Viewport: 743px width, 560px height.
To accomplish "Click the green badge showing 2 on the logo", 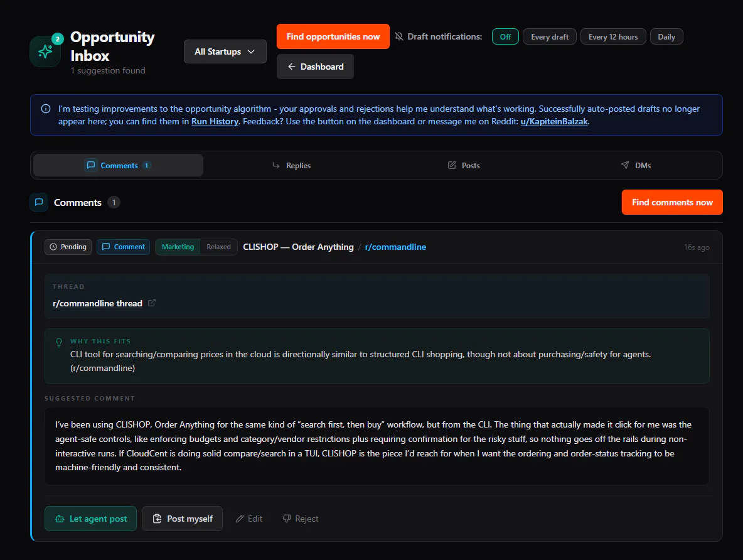I will click(x=57, y=39).
